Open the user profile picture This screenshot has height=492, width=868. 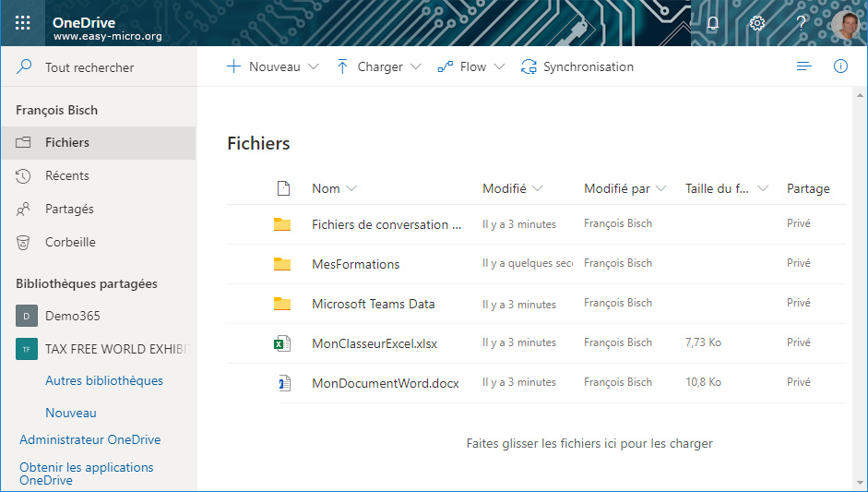click(845, 24)
